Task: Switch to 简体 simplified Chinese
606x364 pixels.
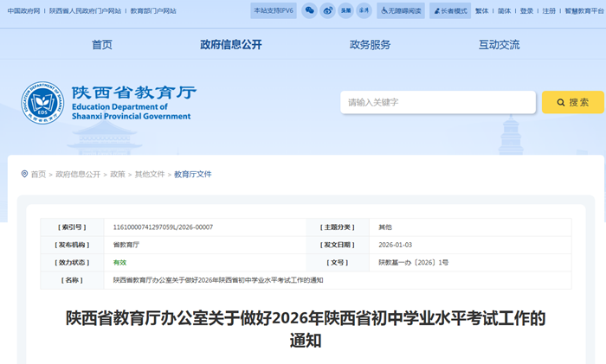Action: 504,11
